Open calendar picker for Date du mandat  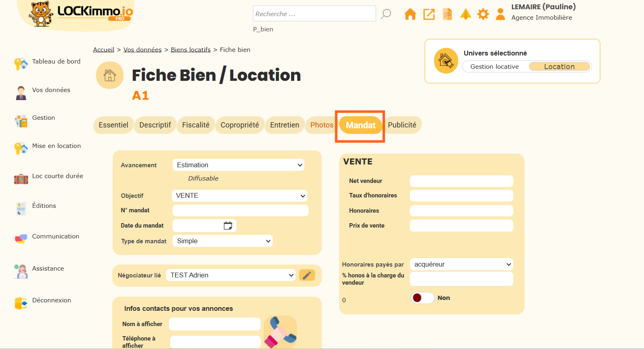(228, 226)
